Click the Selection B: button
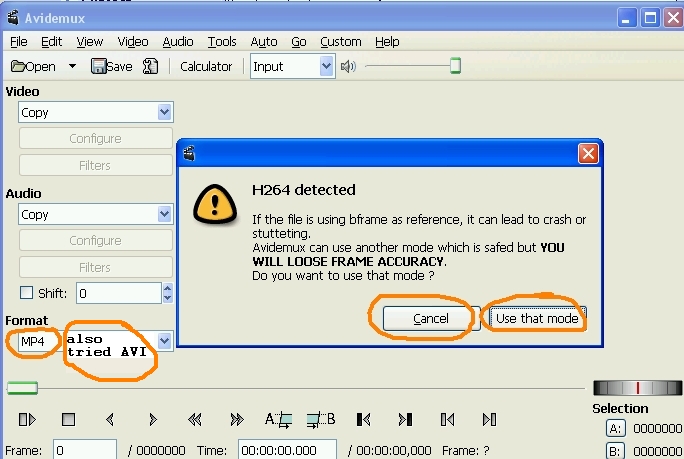The height and width of the screenshot is (459, 684). (x=615, y=451)
